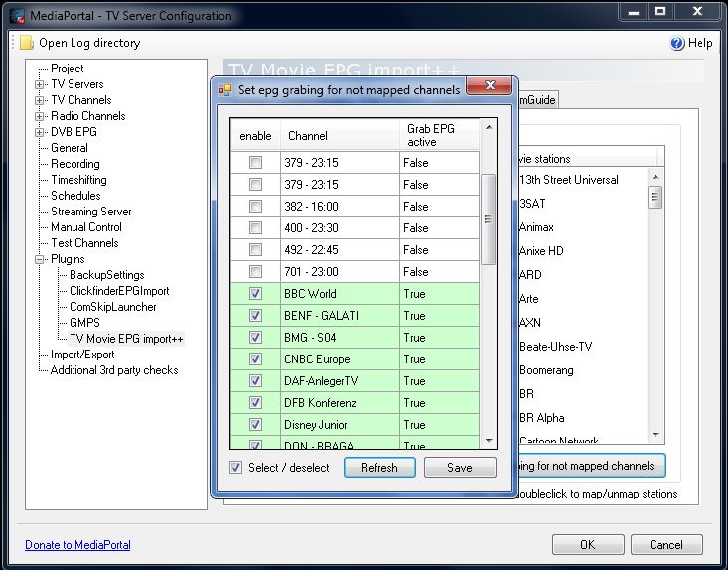Collapse the Plugins tree node
This screenshot has height=570, width=728.
[x=39, y=259]
